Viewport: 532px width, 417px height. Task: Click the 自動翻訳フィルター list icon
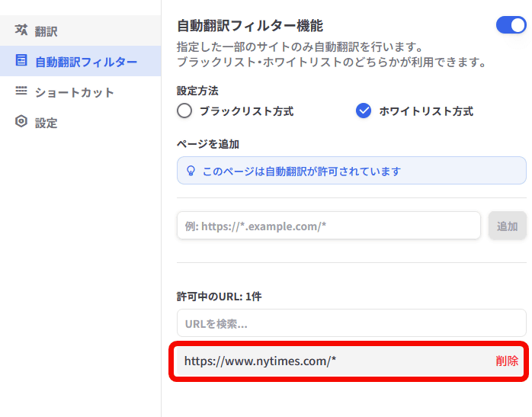click(x=21, y=61)
